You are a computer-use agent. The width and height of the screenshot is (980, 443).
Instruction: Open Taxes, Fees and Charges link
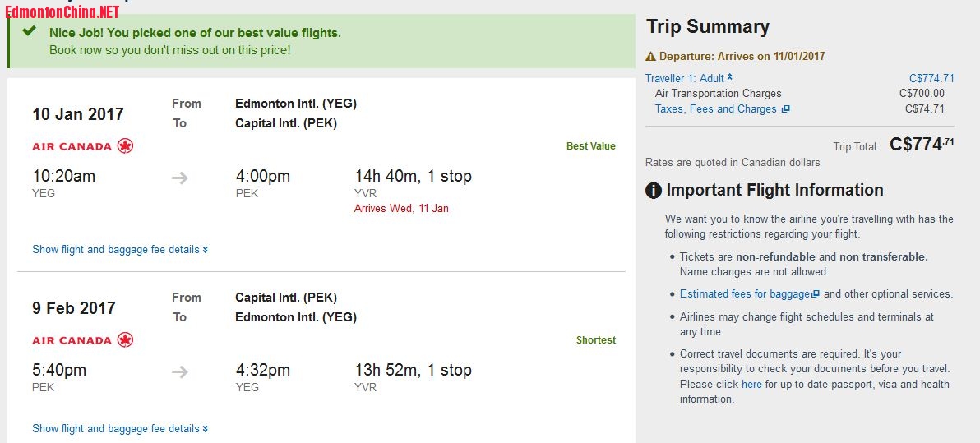tap(715, 108)
